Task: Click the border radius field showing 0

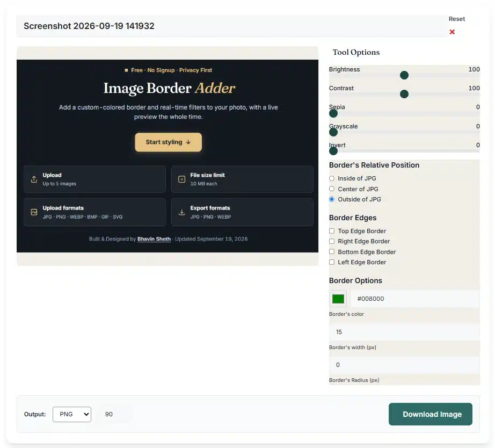Action: 404,365
